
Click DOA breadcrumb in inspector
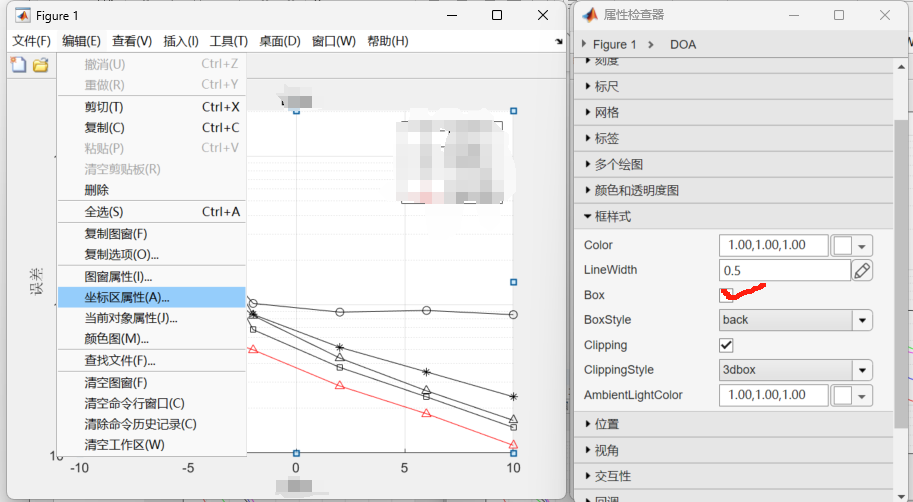(x=683, y=45)
